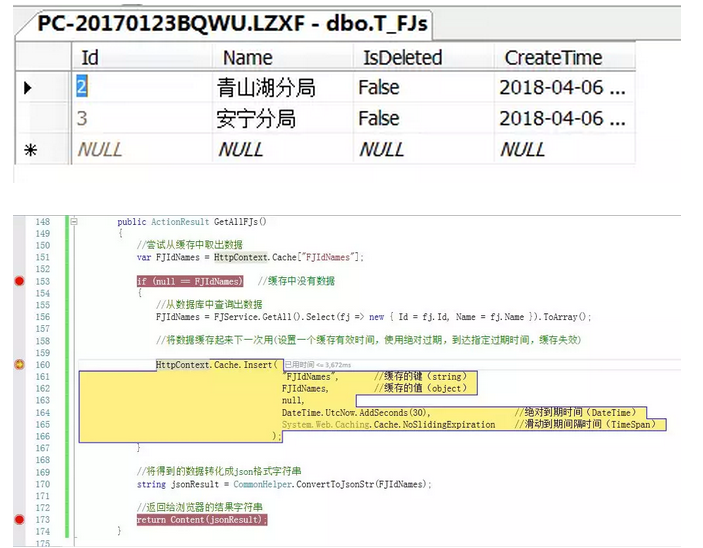Click the current-execution breakpoint on line 160

[x=19, y=365]
